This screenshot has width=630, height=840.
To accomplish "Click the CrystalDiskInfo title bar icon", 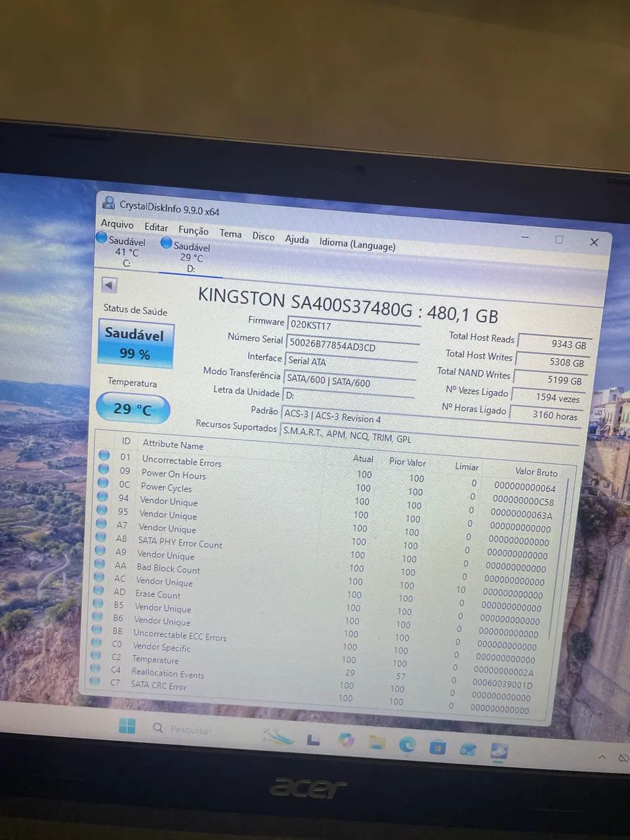I will click(108, 203).
